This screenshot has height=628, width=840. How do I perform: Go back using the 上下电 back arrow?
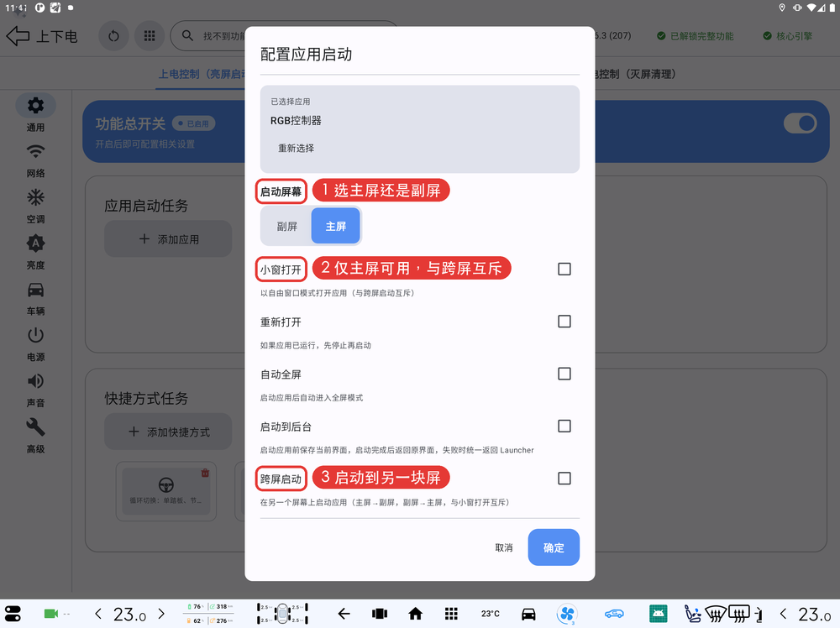click(x=18, y=36)
